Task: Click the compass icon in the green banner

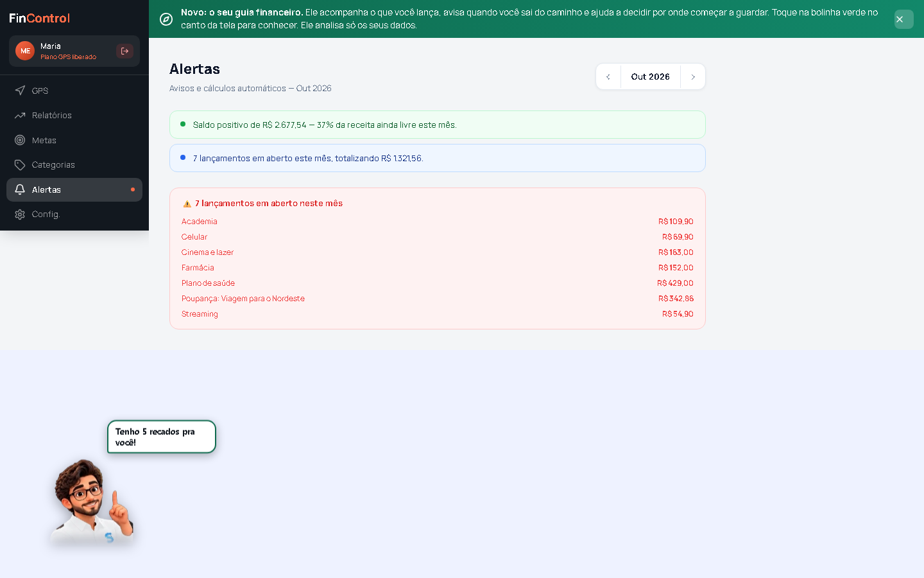Action: [166, 19]
